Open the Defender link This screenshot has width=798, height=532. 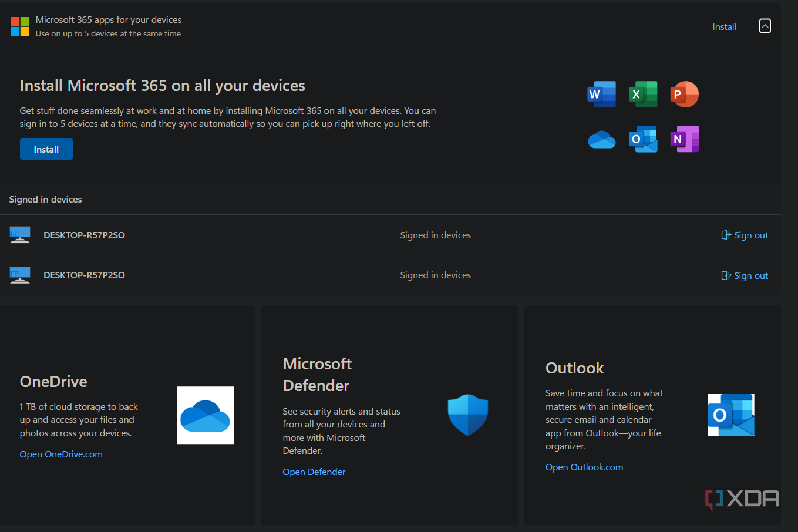tap(314, 472)
